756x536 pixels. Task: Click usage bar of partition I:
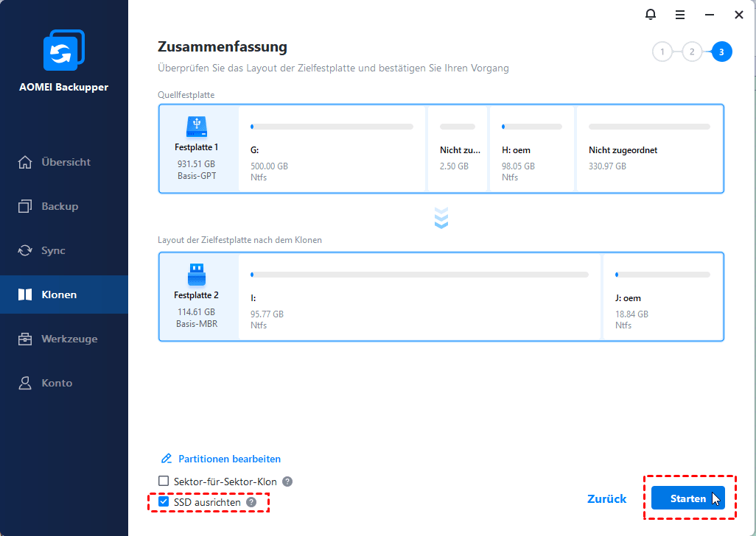coord(419,275)
